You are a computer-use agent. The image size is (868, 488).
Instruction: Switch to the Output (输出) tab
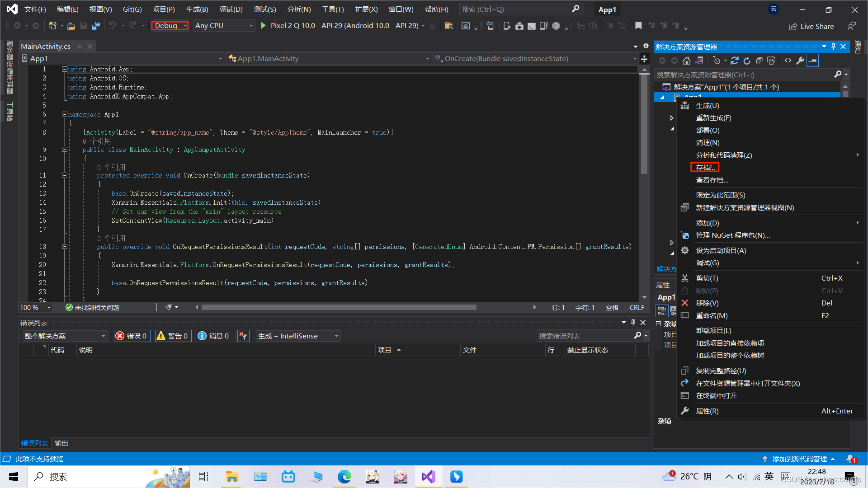tap(61, 443)
